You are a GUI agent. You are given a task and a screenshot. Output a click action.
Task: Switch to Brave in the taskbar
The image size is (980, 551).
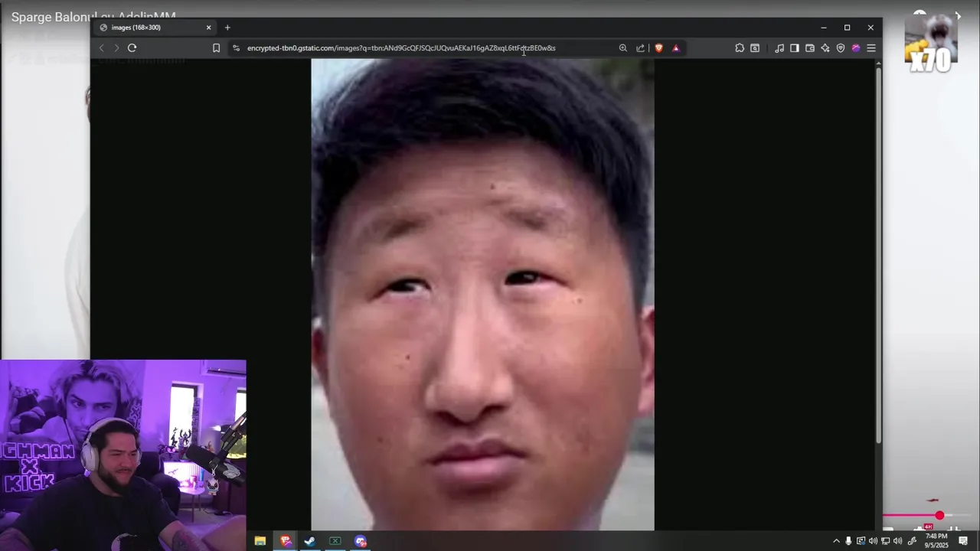[286, 541]
